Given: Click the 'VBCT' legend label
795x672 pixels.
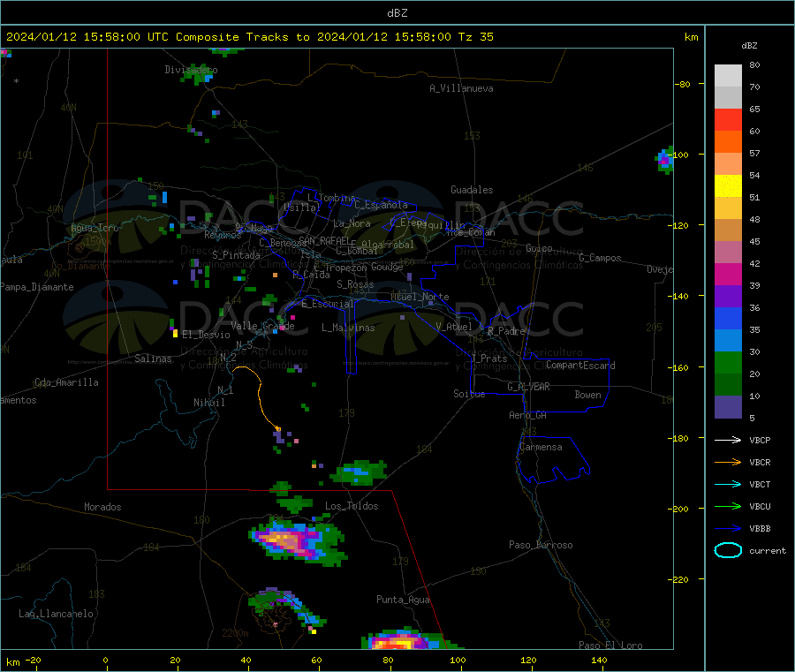Looking at the screenshot, I should tap(760, 485).
